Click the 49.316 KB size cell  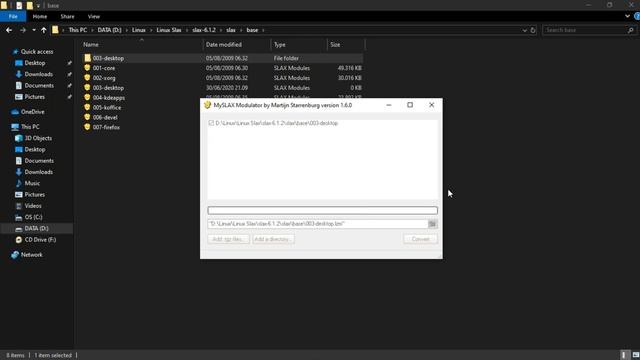tap(349, 68)
